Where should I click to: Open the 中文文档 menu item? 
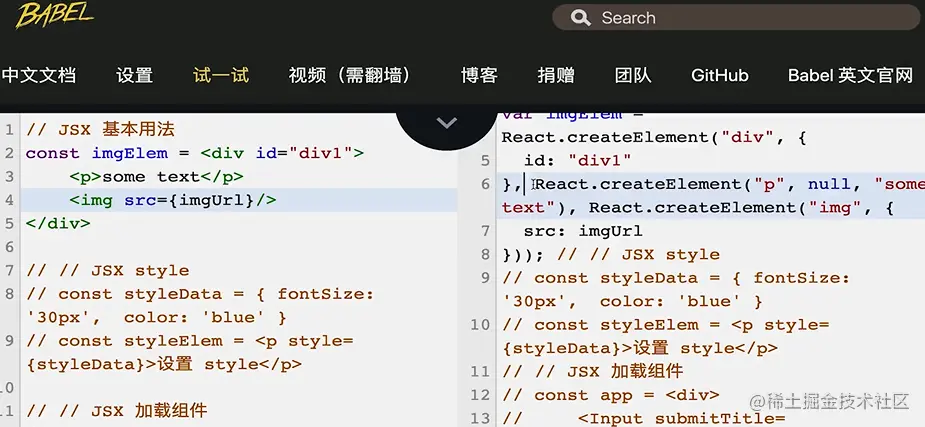[x=39, y=75]
